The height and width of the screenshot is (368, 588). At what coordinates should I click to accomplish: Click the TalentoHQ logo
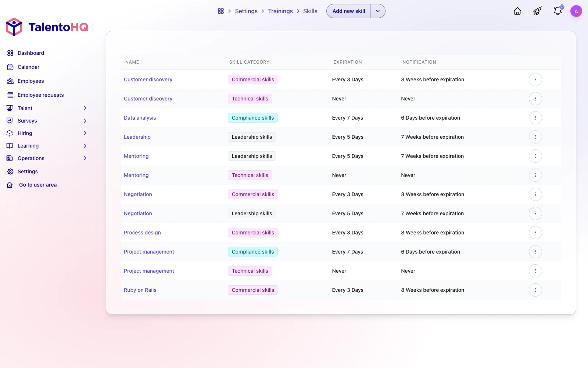coord(47,27)
